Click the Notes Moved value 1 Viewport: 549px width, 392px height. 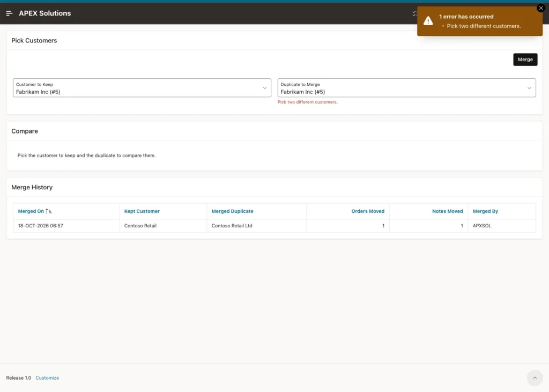tap(462, 226)
